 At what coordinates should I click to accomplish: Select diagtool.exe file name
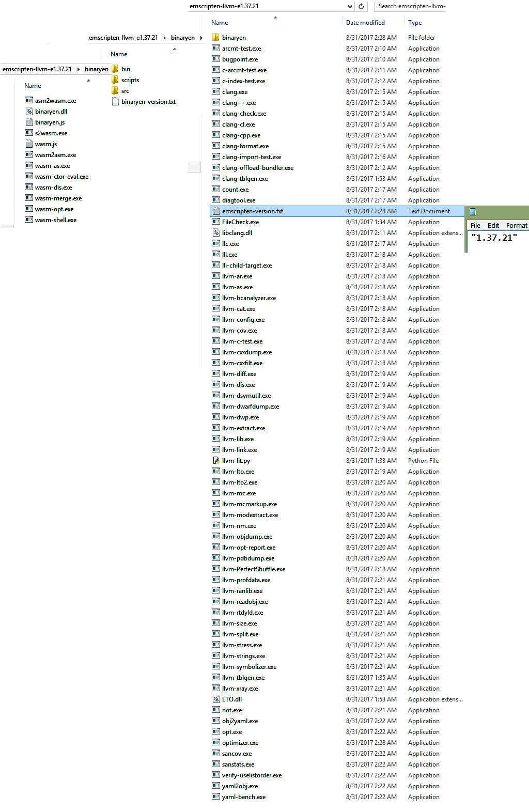(239, 200)
